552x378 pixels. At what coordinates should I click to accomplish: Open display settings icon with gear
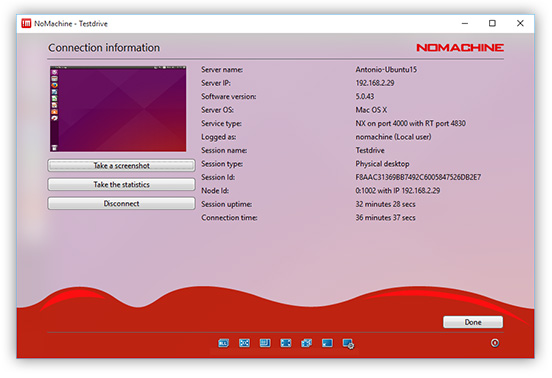(x=348, y=344)
